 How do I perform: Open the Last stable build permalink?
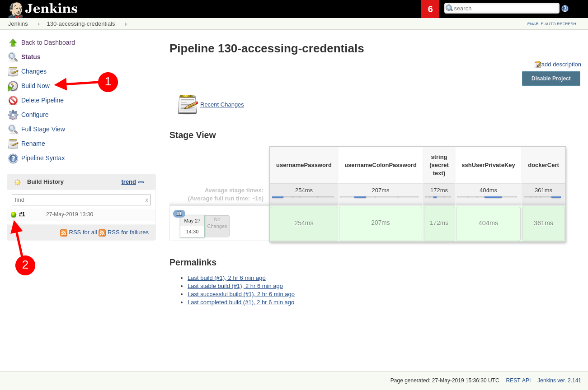coord(235,286)
